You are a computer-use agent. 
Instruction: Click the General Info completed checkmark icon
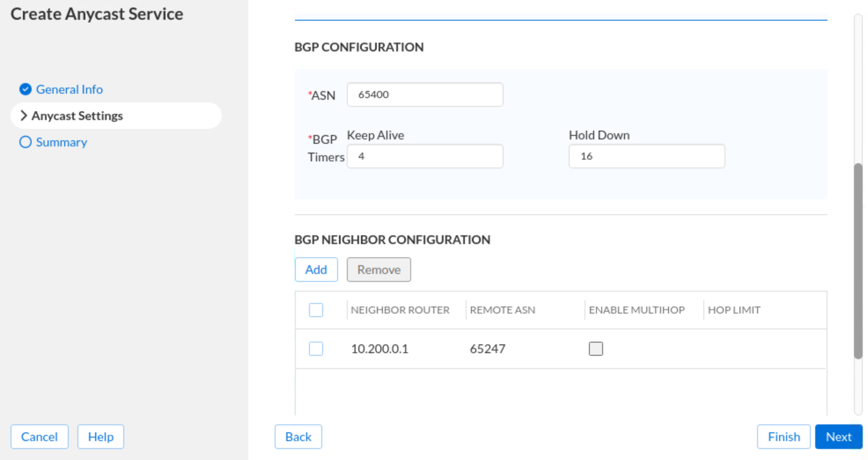point(26,89)
